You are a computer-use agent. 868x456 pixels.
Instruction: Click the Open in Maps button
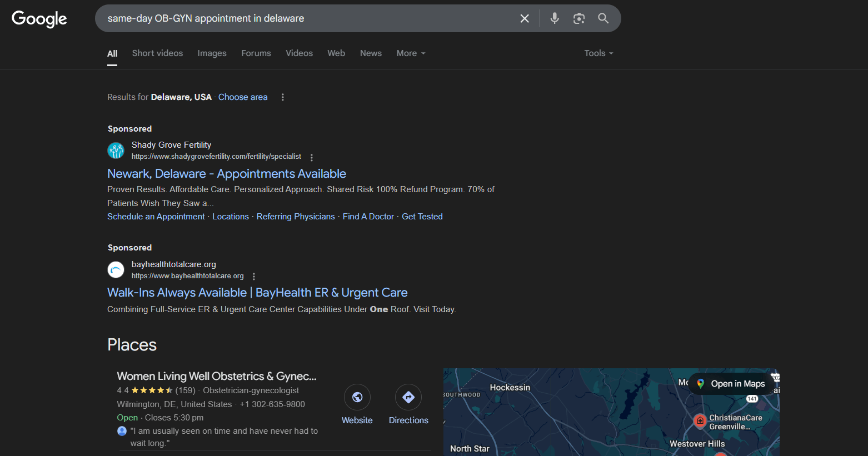[731, 384]
